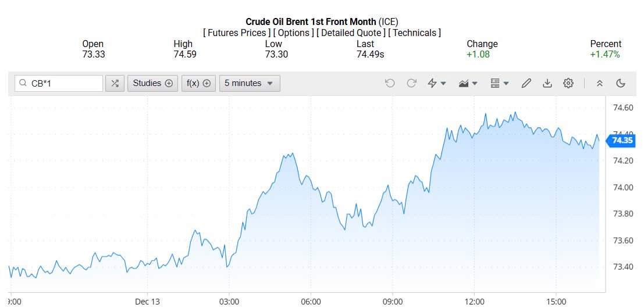
Task: Collapse the chart toolbar with double chevron
Action: point(600,83)
